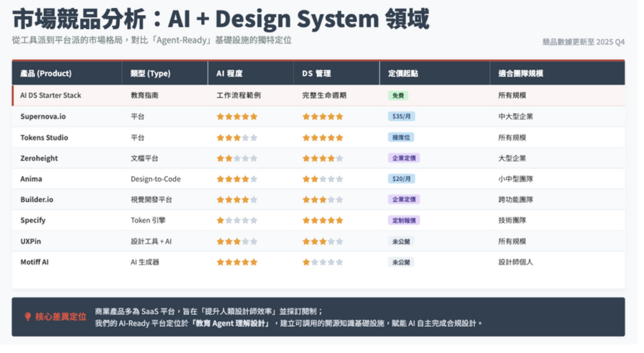This screenshot has height=353, width=644.
Task: Click Zeroheight's 企業定價 badge
Action: tap(404, 158)
